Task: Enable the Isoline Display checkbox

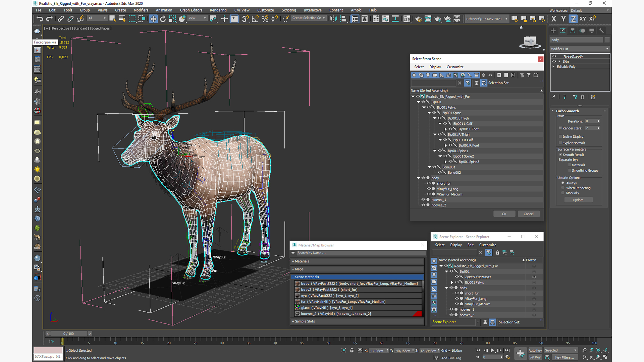Action: 560,136
